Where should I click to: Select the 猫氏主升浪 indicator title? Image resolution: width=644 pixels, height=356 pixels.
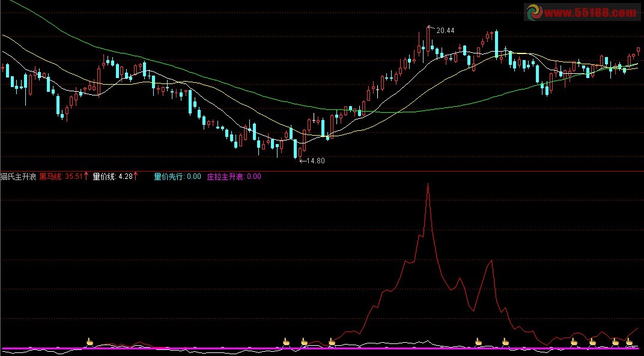click(x=19, y=177)
